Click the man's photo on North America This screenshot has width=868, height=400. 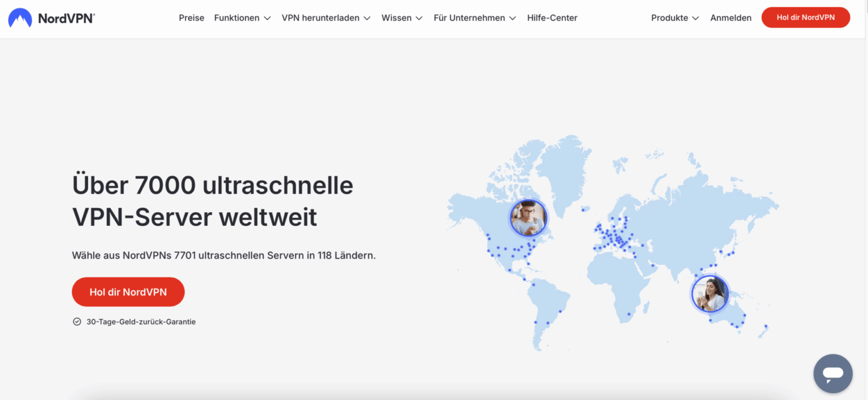pyautogui.click(x=528, y=218)
